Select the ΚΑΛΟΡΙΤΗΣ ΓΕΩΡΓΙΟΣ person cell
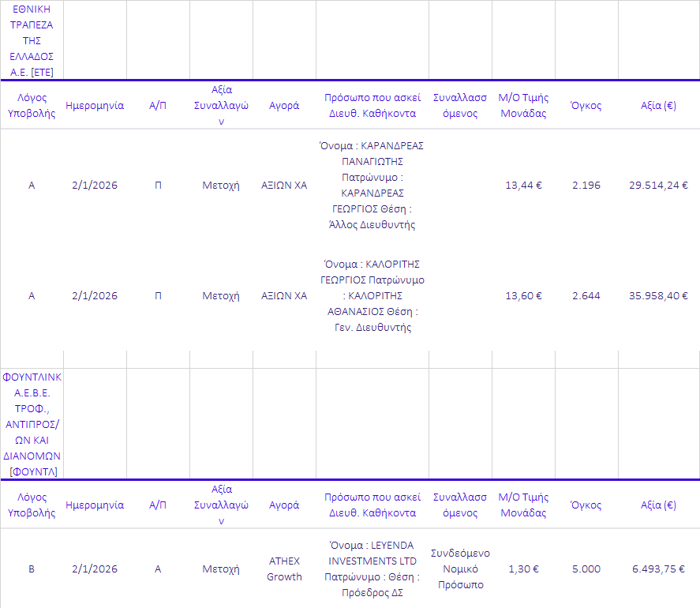 372,296
